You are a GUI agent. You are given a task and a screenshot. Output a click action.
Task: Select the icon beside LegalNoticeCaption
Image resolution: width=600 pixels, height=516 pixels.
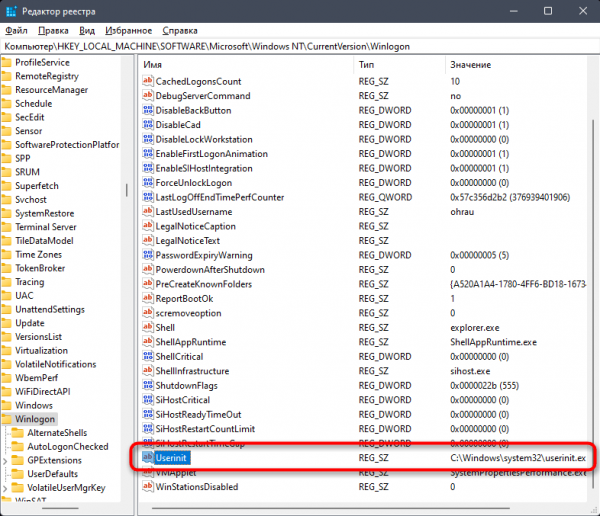(148, 226)
